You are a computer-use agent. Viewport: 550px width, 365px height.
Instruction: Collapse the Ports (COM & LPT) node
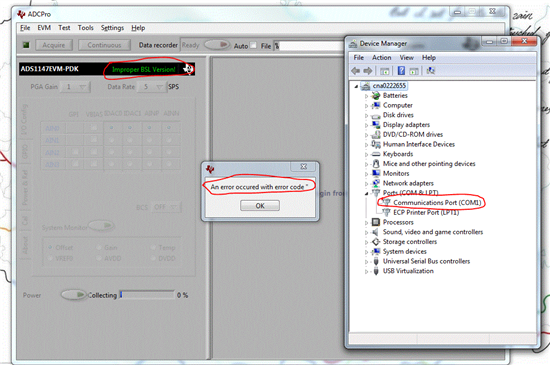366,193
